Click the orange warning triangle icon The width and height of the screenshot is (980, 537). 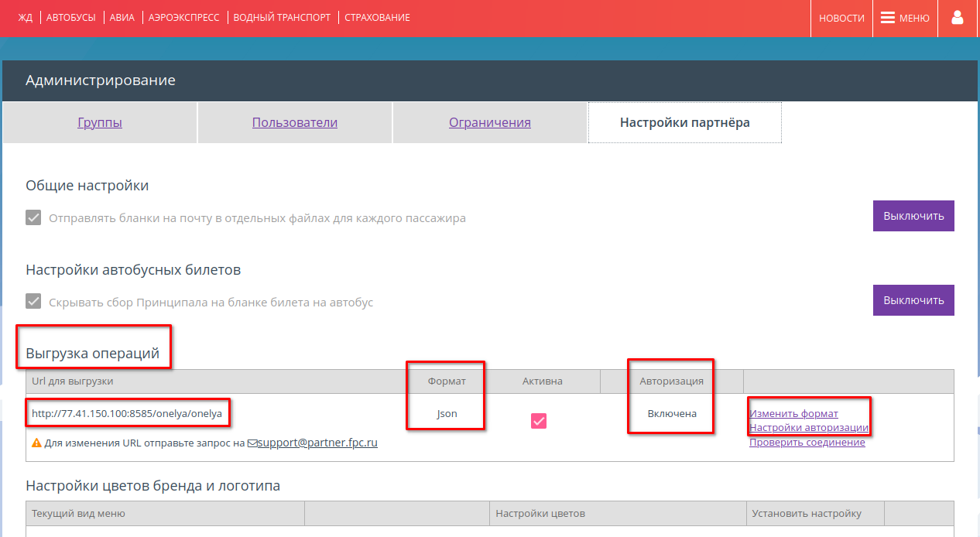pos(36,443)
